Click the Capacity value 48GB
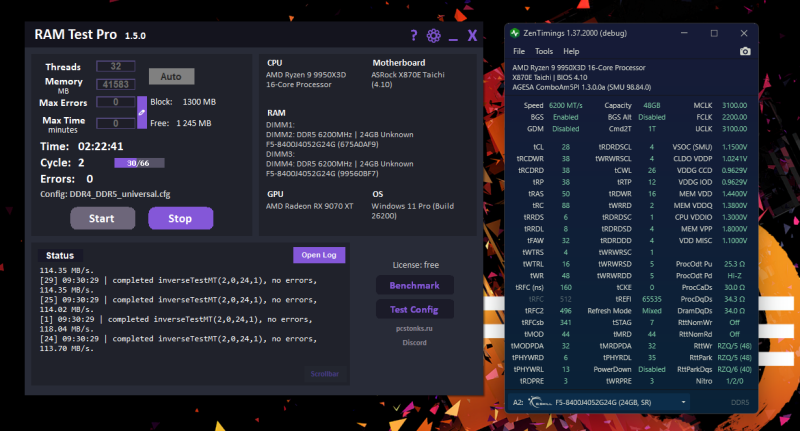 (x=652, y=106)
